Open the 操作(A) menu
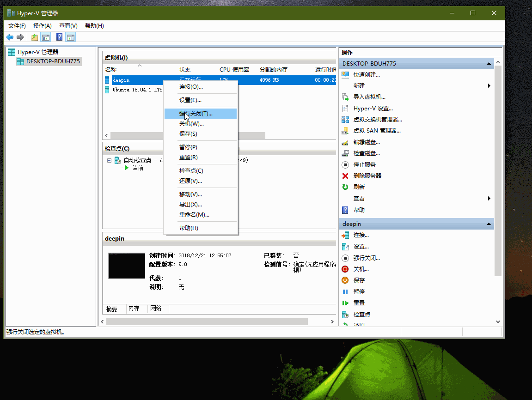Image resolution: width=532 pixels, height=400 pixels. (x=43, y=26)
